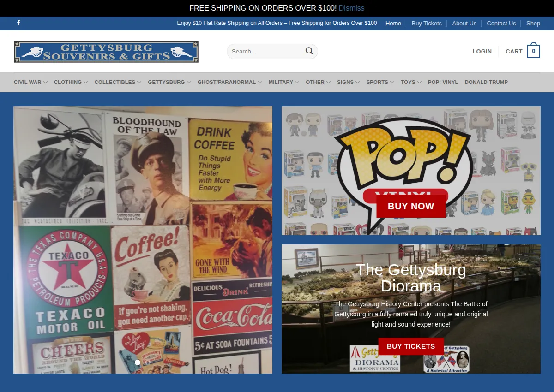Screen dimensions: 554x392
Task: Click the Login link
Action: pos(482,52)
